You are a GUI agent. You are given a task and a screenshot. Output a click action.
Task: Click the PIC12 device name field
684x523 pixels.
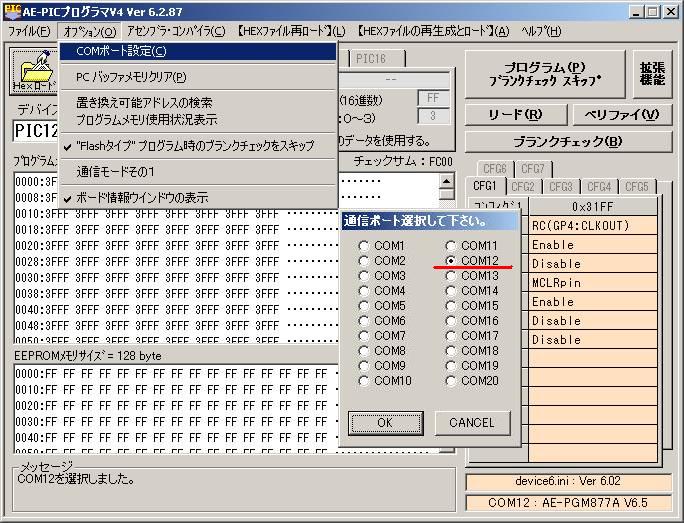35,130
